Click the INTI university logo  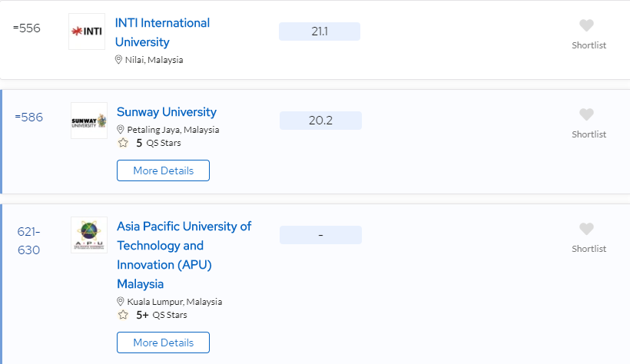pos(87,31)
